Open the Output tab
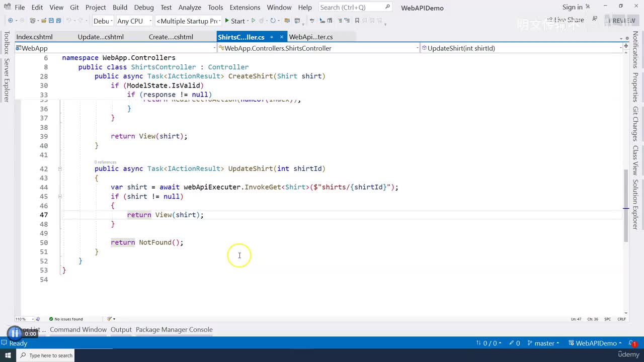Viewport: 644px width, 362px height. click(121, 330)
